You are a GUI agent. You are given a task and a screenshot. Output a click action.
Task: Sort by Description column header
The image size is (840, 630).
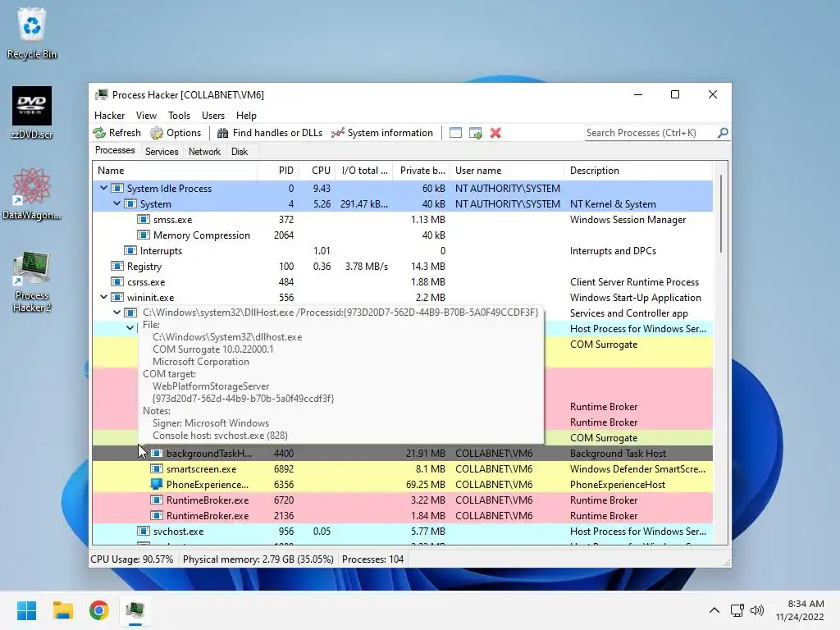click(x=638, y=171)
